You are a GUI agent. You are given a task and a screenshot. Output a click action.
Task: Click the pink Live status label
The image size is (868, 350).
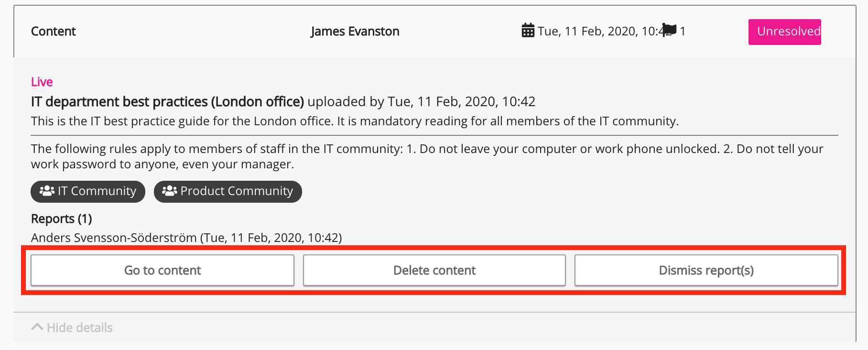(42, 82)
